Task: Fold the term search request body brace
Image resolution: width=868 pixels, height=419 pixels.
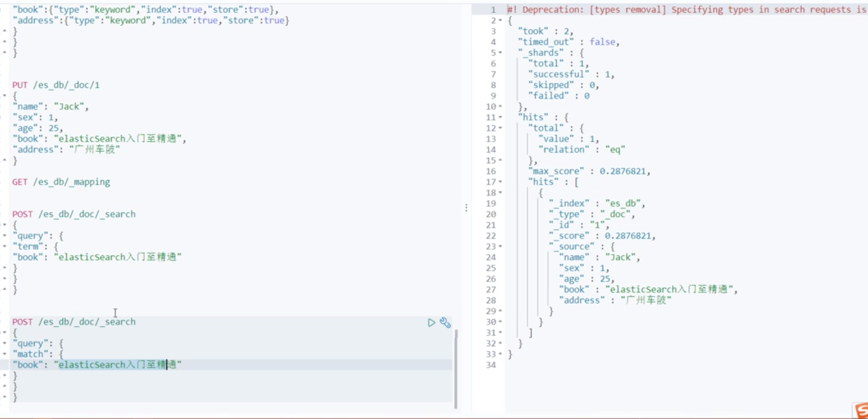Action: (x=4, y=225)
